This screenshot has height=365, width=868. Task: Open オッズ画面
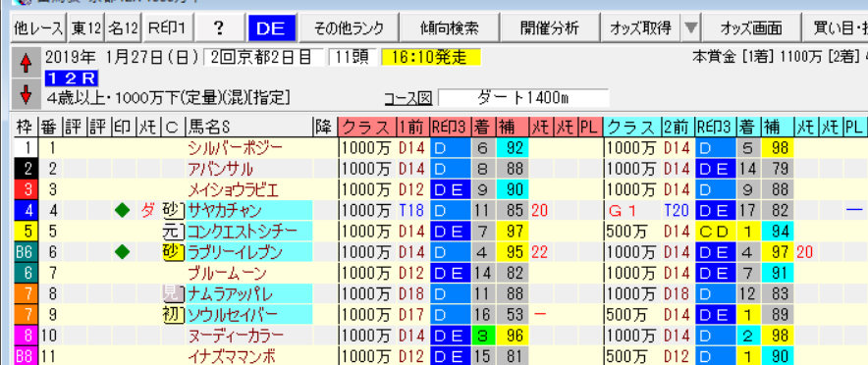pyautogui.click(x=750, y=27)
